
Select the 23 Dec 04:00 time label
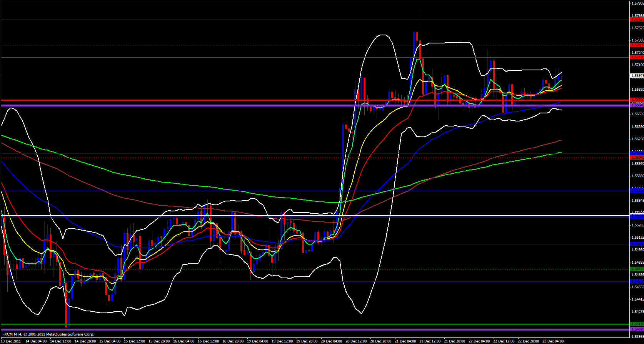coord(554,341)
